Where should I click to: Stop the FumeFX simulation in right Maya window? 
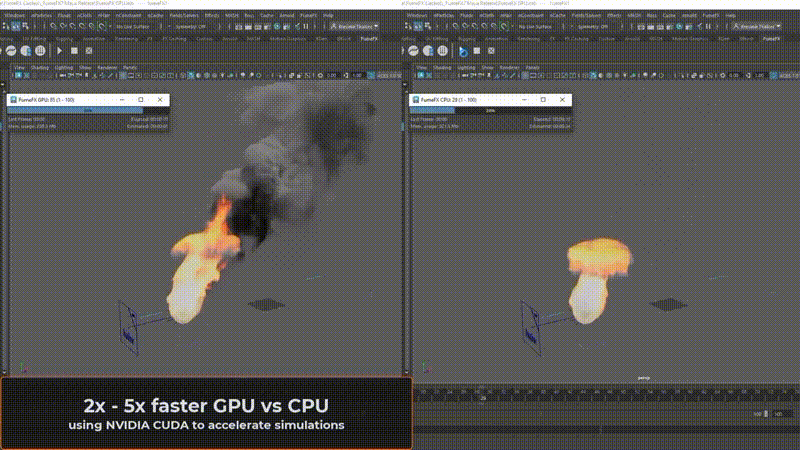477,51
